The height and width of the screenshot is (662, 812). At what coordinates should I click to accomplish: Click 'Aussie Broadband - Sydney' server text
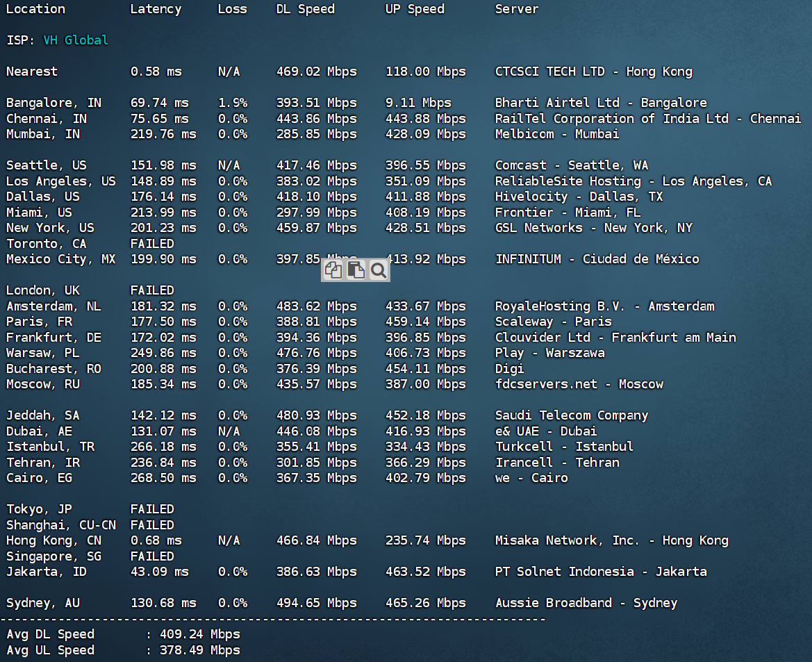point(586,603)
